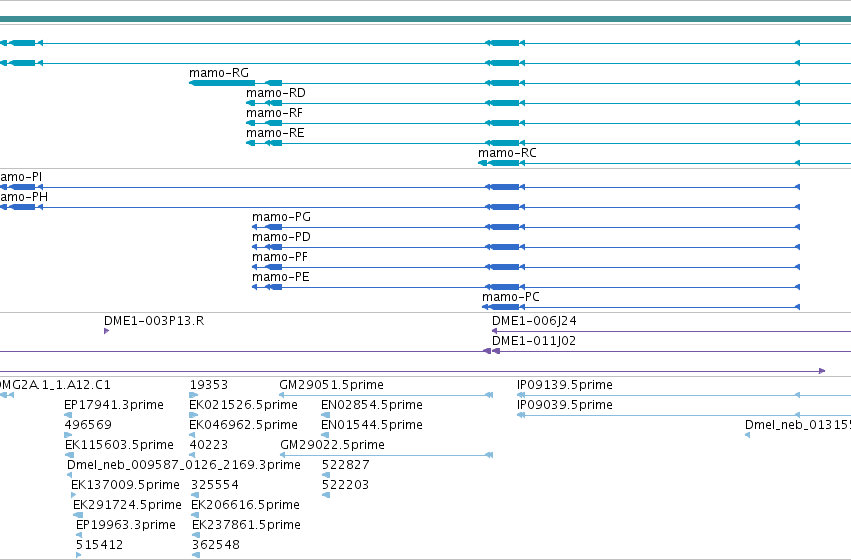Click the mamo-PD protein label
The image size is (851, 560).
pos(281,237)
